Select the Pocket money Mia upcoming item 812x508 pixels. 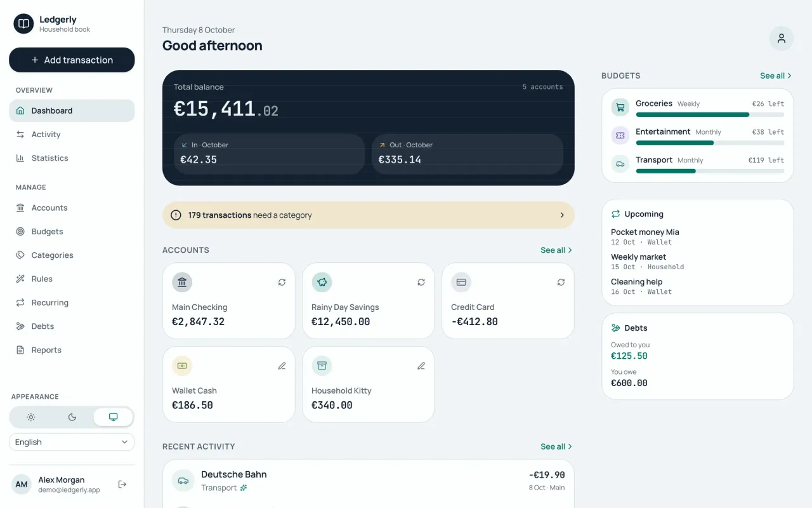(x=698, y=237)
